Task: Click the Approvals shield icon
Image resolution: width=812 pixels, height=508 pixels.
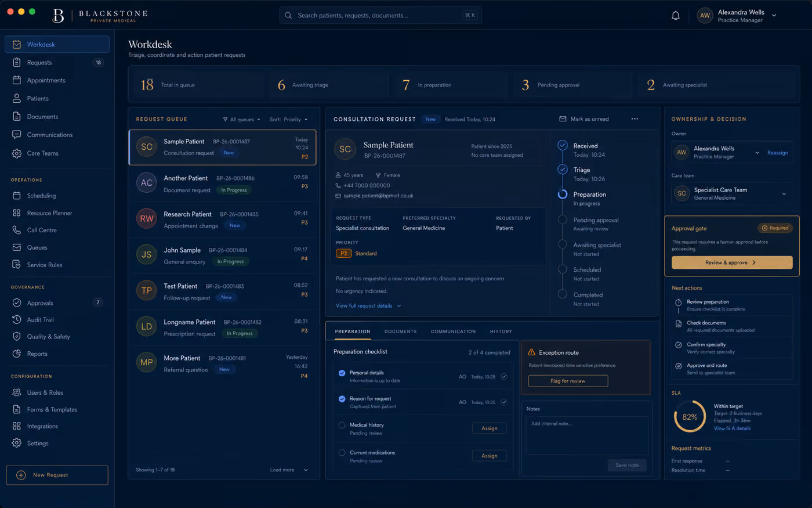Action: coord(17,302)
